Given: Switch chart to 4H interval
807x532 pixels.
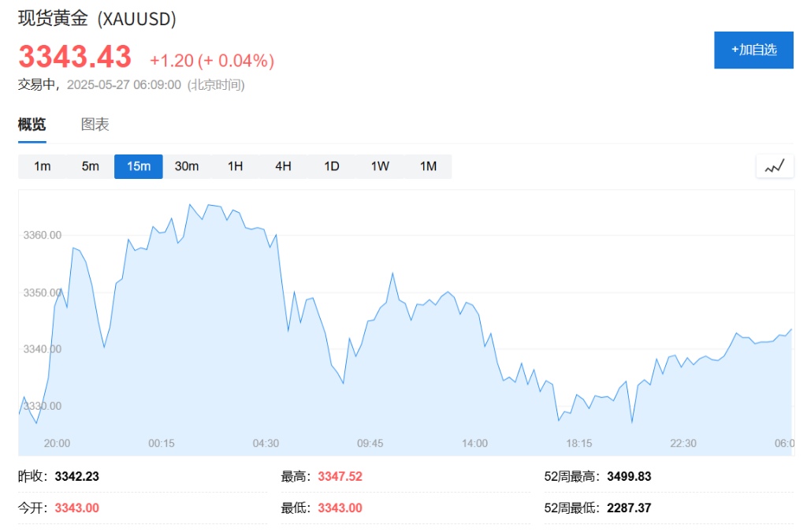Looking at the screenshot, I should tap(283, 166).
